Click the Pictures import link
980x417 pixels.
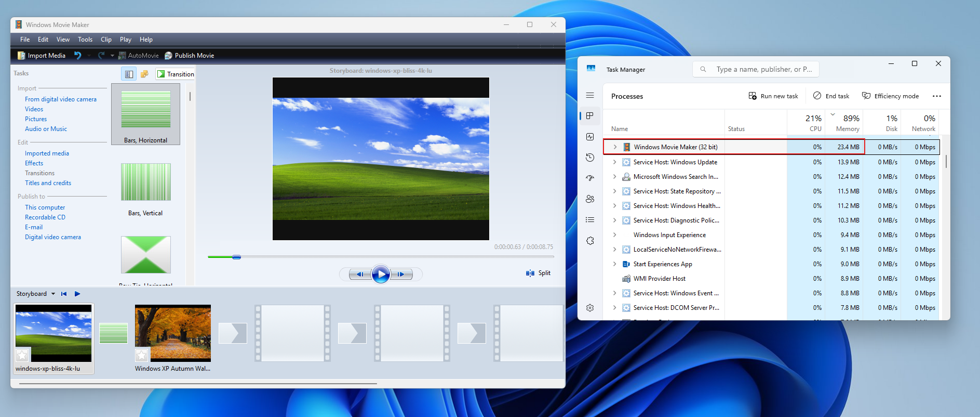pyautogui.click(x=36, y=119)
